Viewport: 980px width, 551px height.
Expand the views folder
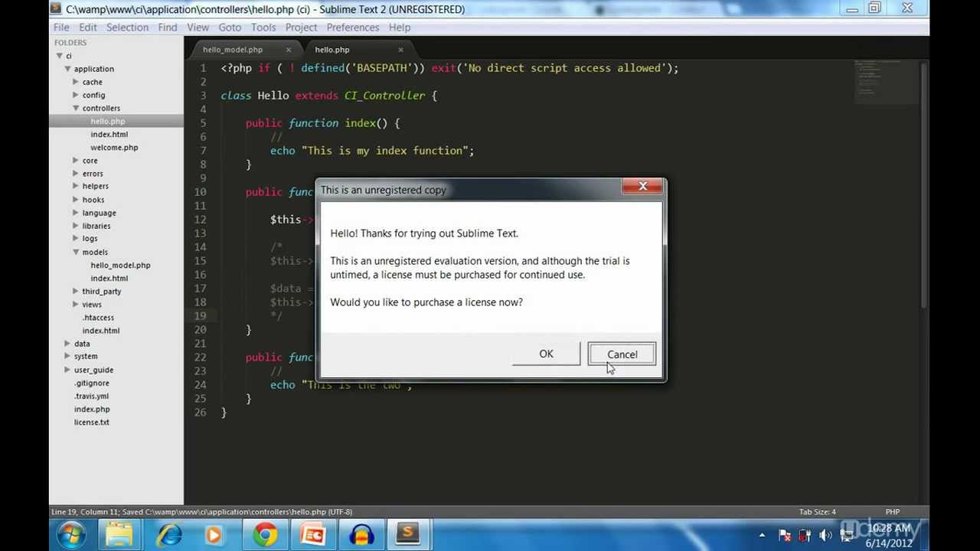76,305
